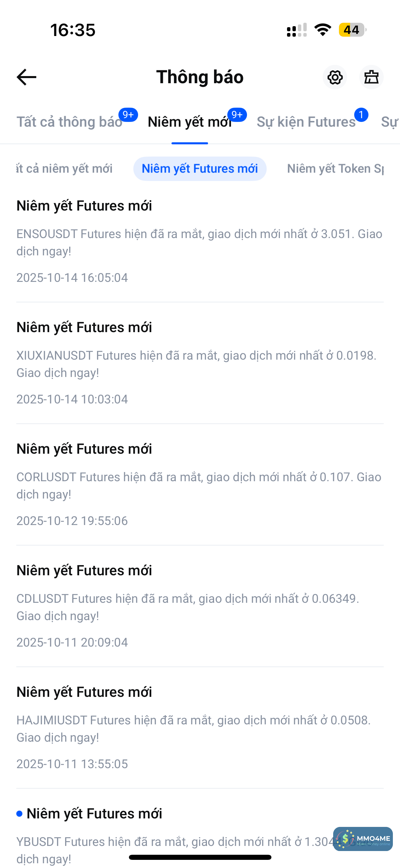Tap the home indicator bar

(200, 857)
